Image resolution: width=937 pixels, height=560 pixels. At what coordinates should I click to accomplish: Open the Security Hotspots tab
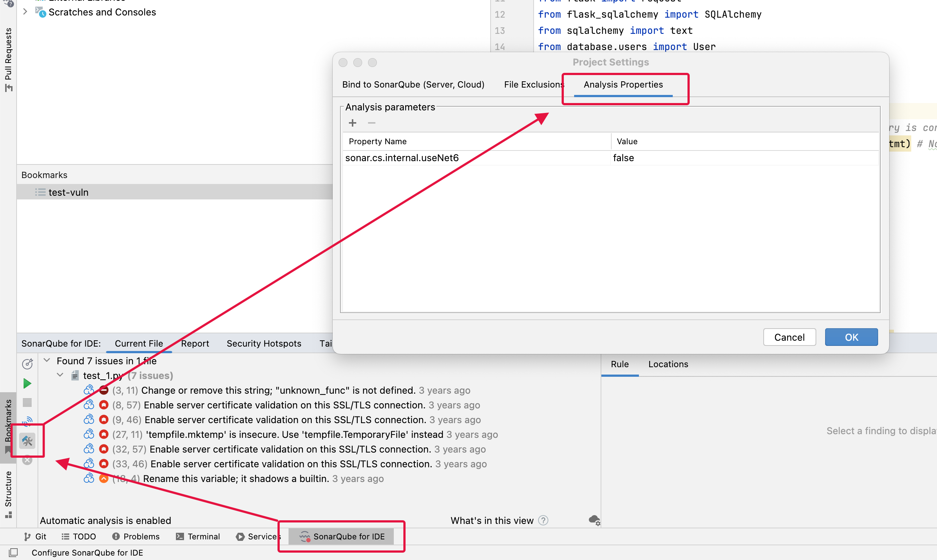pos(264,343)
